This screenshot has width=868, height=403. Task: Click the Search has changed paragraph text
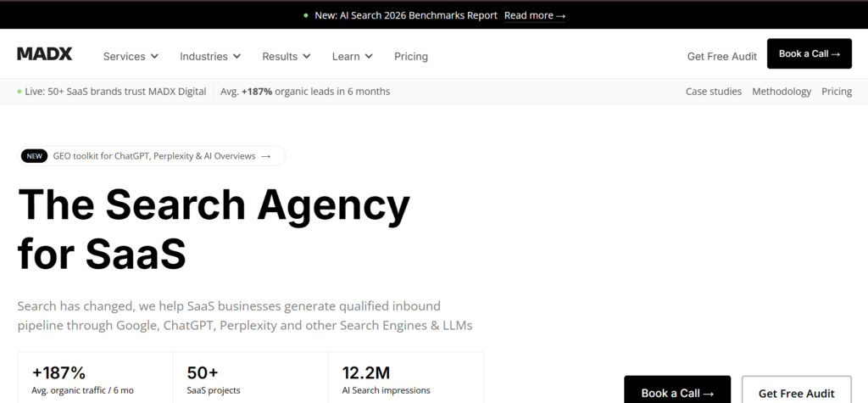click(x=245, y=316)
